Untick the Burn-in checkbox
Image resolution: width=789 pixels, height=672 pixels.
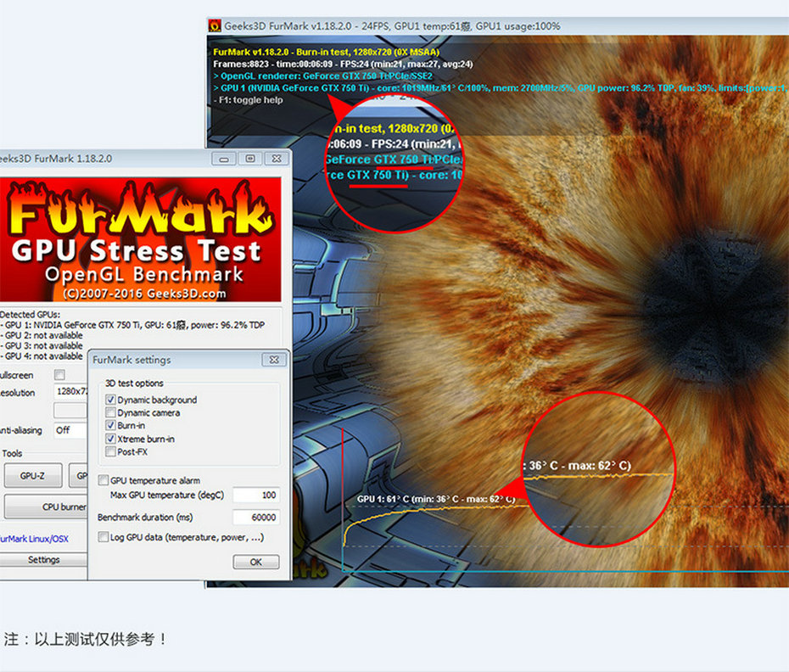(x=110, y=425)
